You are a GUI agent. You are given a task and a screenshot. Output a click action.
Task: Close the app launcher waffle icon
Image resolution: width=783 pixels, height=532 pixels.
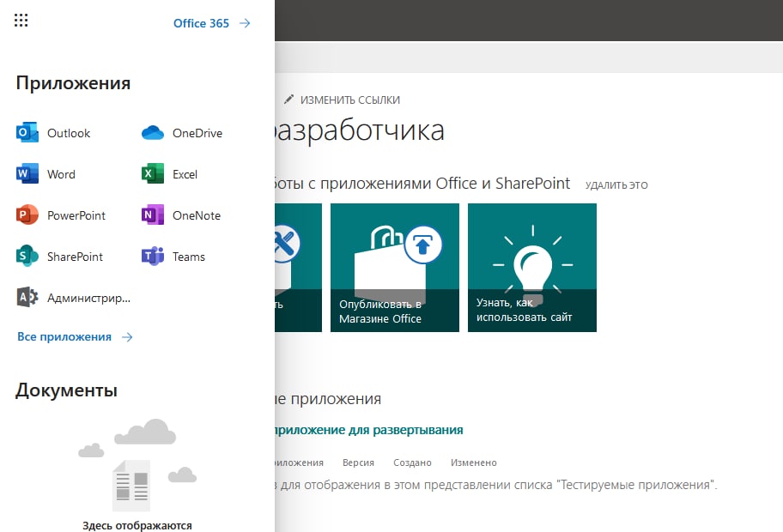pos(21,21)
